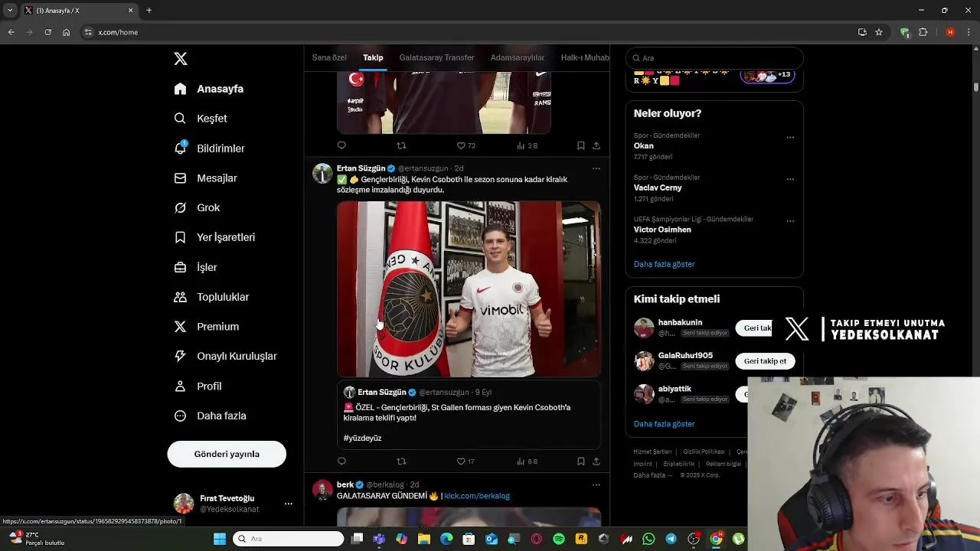Switch to Galatasaray Transfer tab
Screen dimensions: 980x551
(x=436, y=57)
